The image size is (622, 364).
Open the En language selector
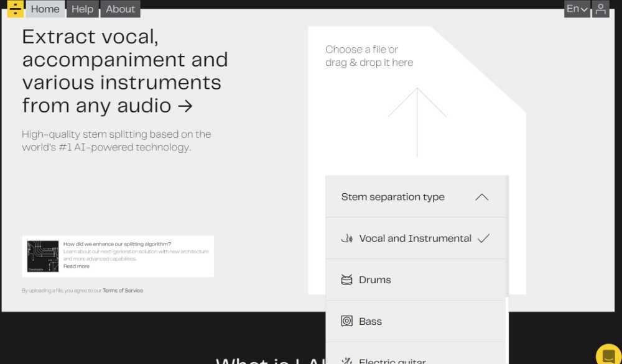point(577,9)
